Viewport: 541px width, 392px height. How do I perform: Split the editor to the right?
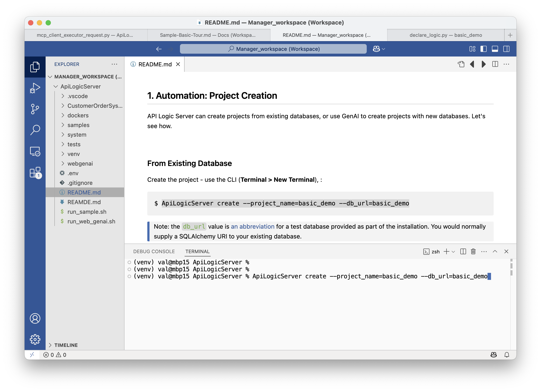click(495, 64)
